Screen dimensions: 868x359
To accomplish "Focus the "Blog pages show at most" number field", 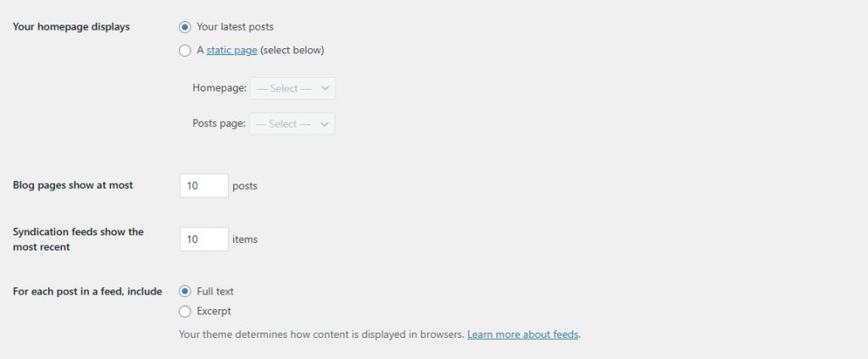I will (x=203, y=185).
